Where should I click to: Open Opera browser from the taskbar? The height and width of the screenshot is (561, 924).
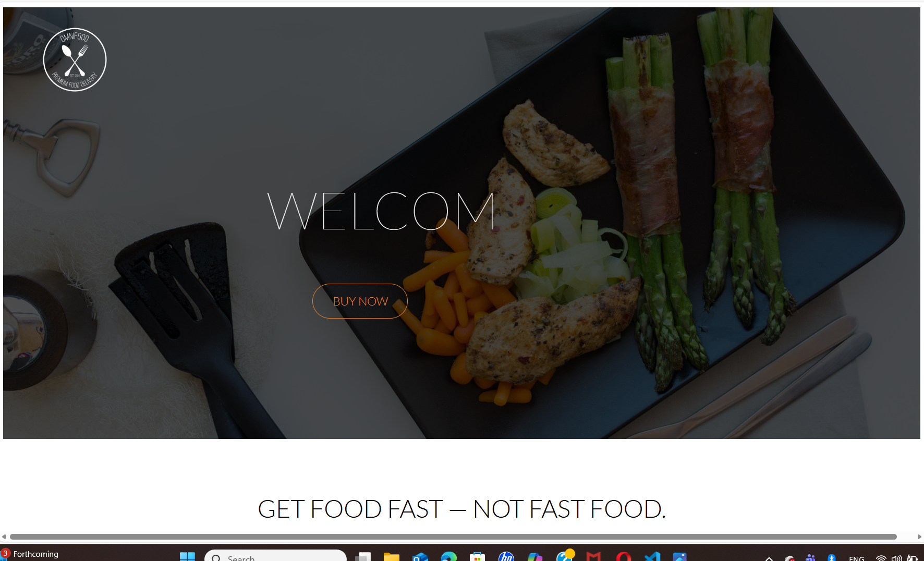coord(623,557)
